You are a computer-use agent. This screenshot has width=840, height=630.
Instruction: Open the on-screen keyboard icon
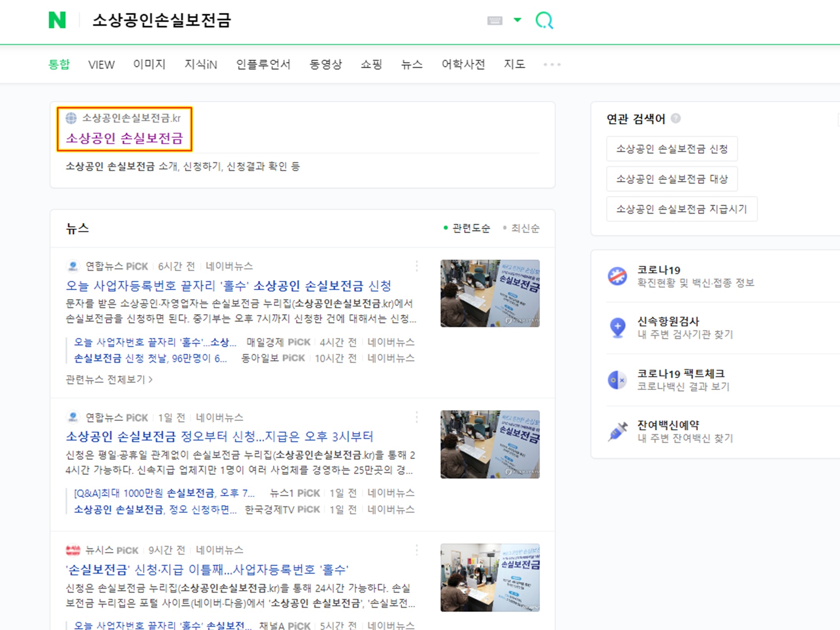tap(495, 20)
